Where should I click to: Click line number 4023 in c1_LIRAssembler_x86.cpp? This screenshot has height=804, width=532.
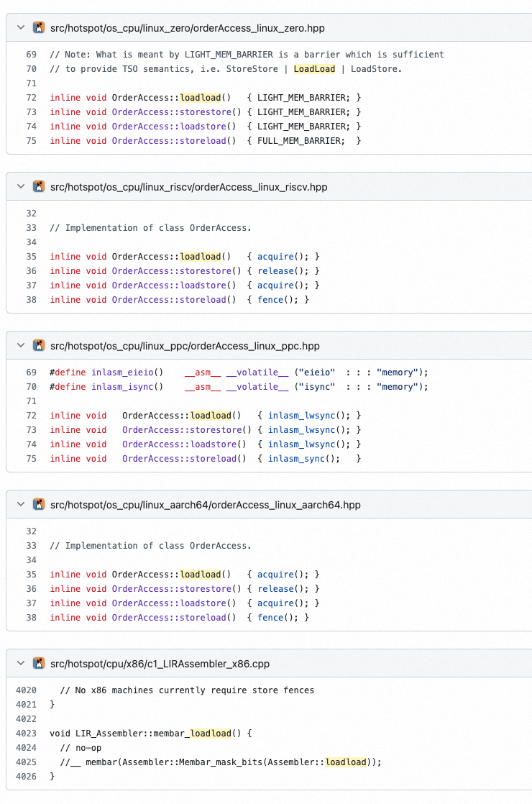click(26, 734)
